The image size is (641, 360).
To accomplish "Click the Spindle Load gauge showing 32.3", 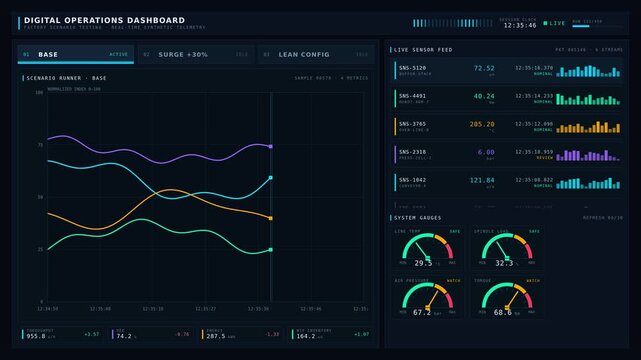I will click(507, 248).
